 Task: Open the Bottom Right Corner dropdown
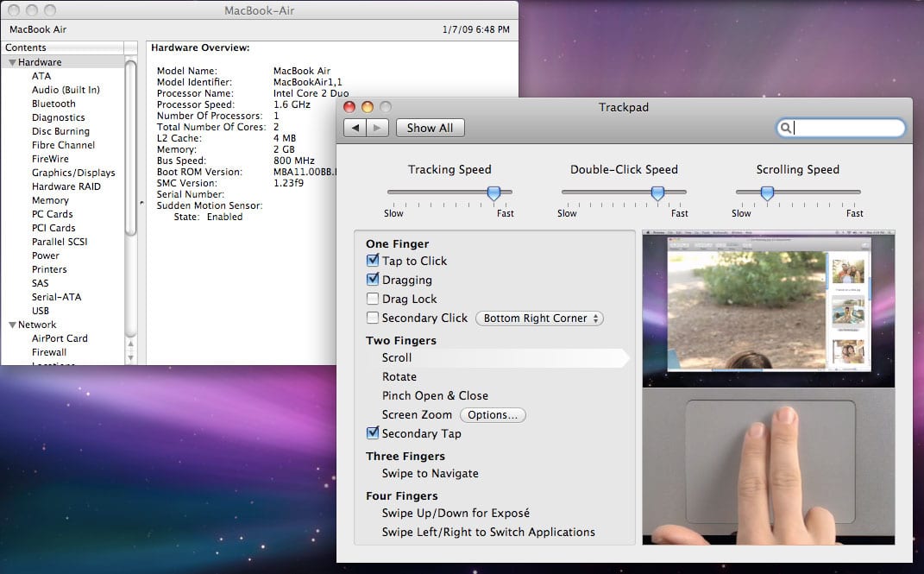coord(539,319)
